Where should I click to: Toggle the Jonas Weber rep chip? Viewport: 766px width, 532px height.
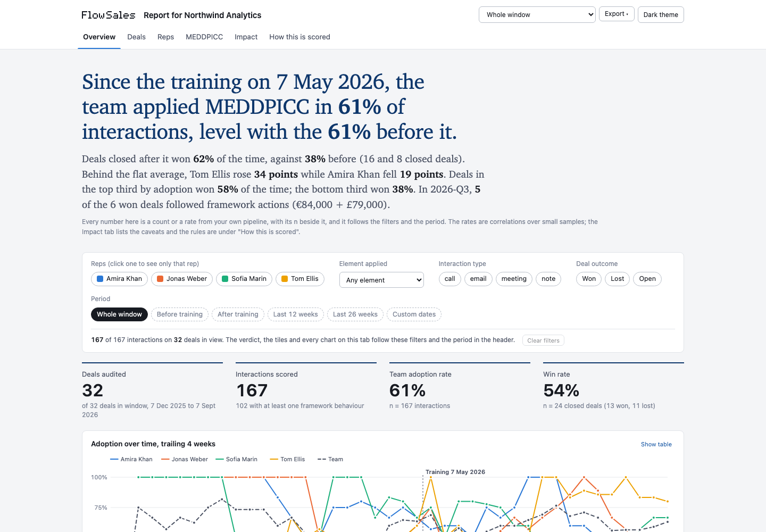182,279
